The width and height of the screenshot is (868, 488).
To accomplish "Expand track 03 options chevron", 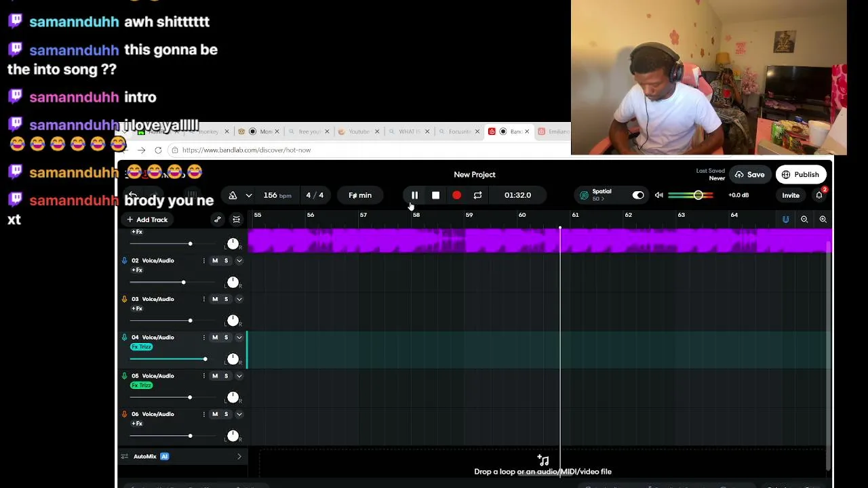I will point(239,300).
